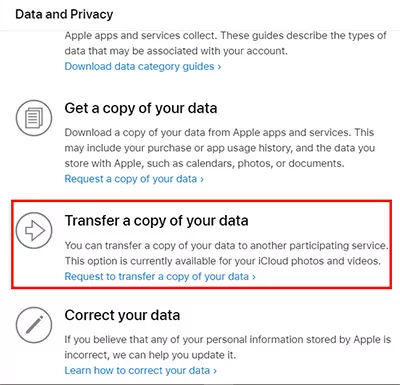Click the Get a copy of your data heading
The image size is (400, 385).
(x=141, y=108)
